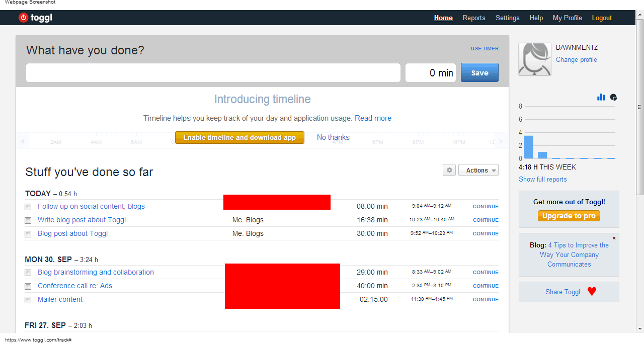Image resolution: width=644 pixels, height=343 pixels.
Task: Open the gear settings for entries list
Action: point(449,170)
